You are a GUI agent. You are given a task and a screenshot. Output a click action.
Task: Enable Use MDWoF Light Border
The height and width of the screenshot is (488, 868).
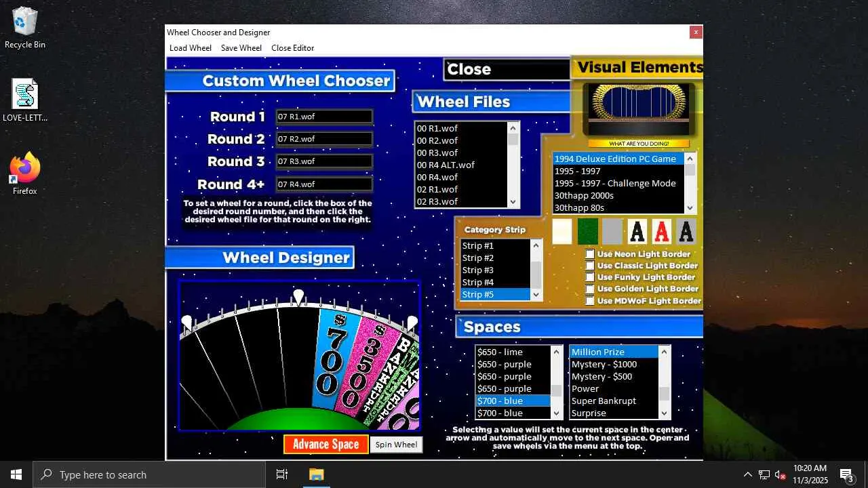[590, 300]
